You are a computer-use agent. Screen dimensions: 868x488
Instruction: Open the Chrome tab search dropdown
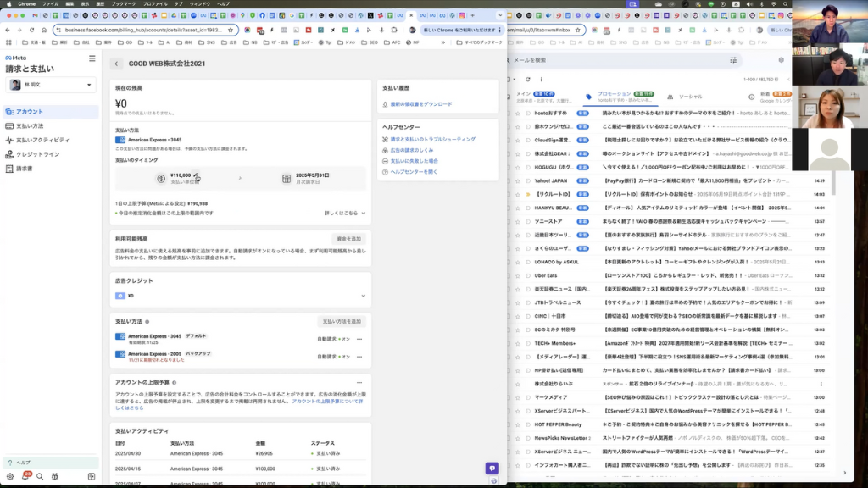click(x=500, y=15)
